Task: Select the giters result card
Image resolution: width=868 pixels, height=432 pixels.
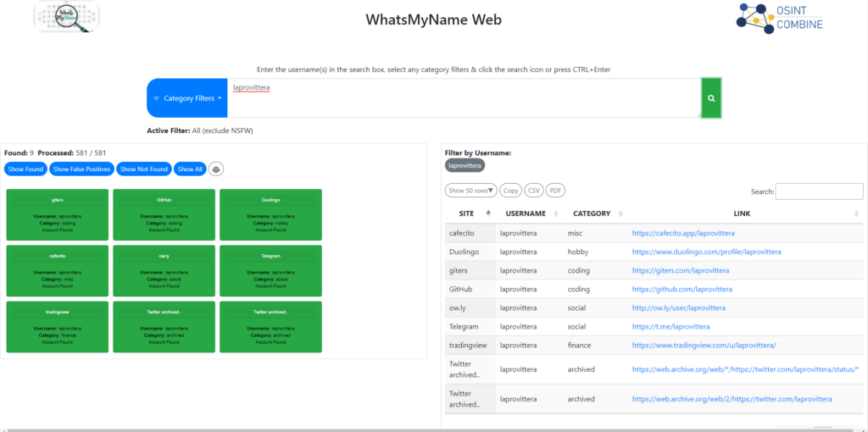Action: click(x=58, y=214)
